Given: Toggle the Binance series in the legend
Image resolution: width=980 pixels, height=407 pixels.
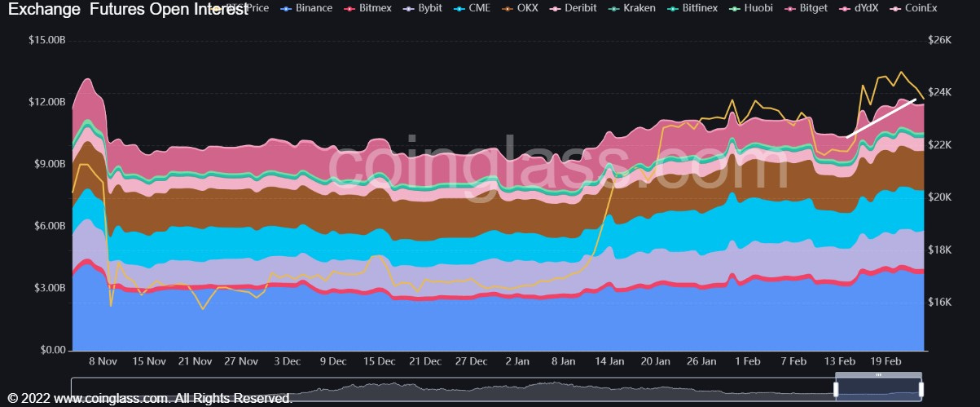Looking at the screenshot, I should (306, 8).
